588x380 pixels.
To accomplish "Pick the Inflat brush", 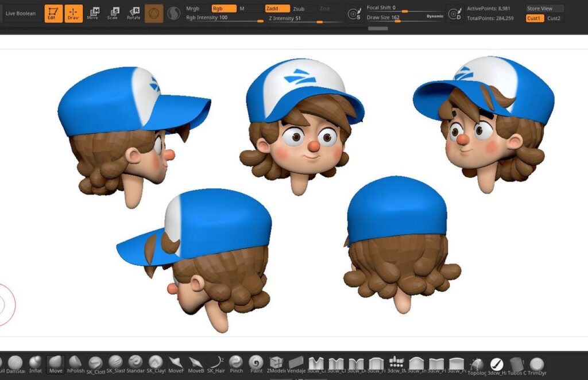I will click(x=36, y=363).
